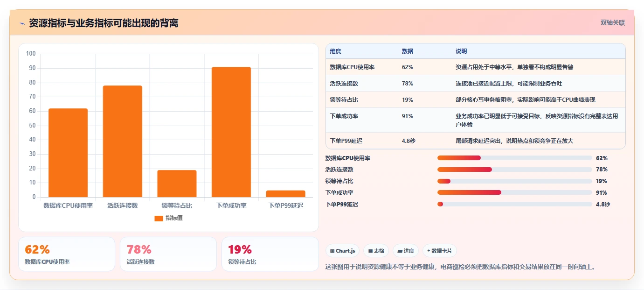Click the 19% progress value label
The width and height of the screenshot is (644, 290).
pos(602,181)
